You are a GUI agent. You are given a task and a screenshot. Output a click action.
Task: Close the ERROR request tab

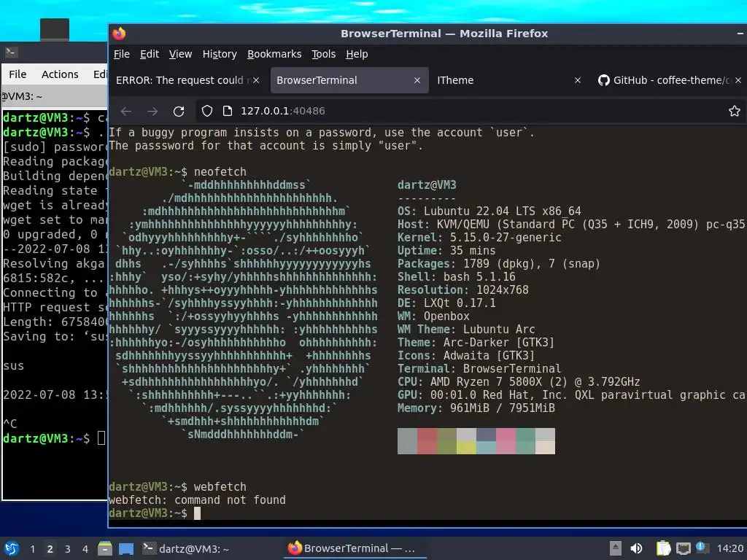click(x=256, y=80)
